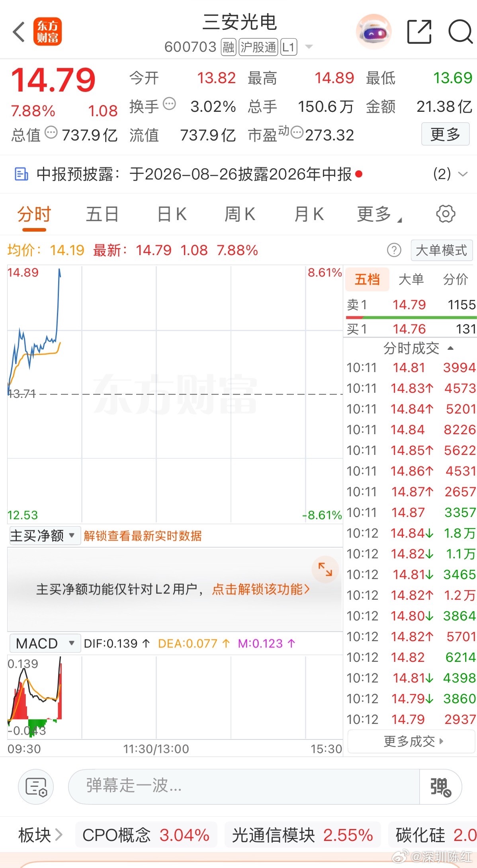Tap 最低 13.69 value
The image size is (477, 868).
[x=453, y=78]
